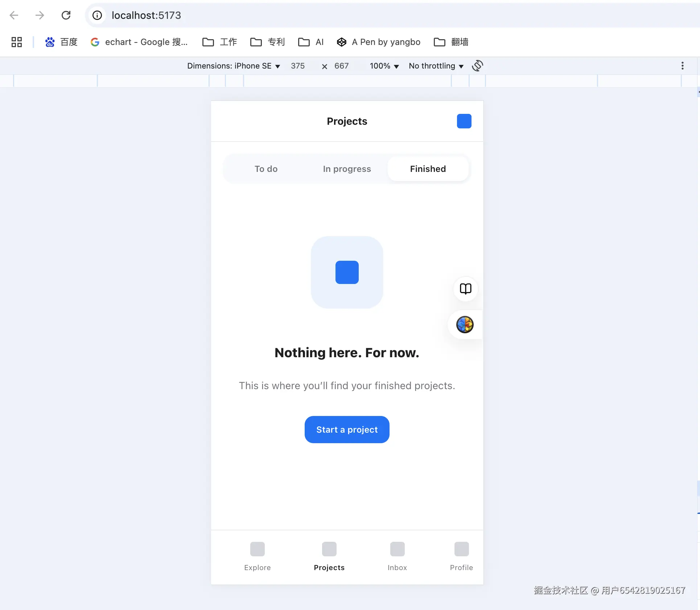700x610 pixels.
Task: Open DevTools device toolbar more options menu
Action: (682, 66)
